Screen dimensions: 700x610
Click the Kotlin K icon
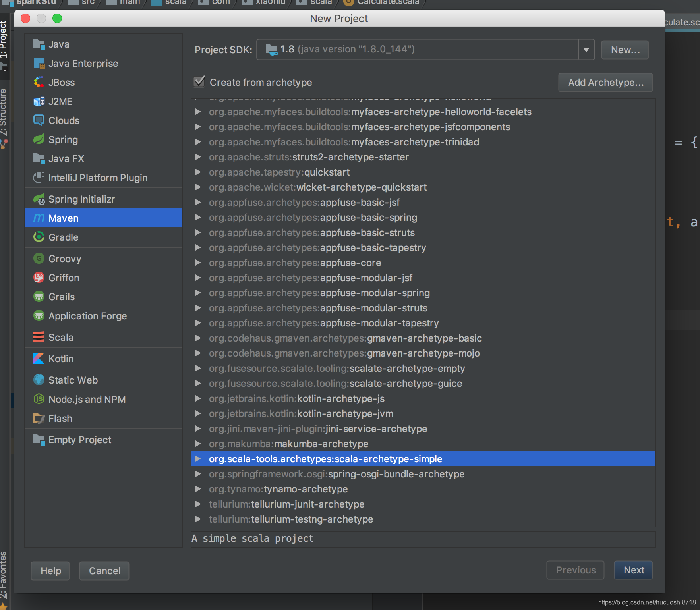39,359
